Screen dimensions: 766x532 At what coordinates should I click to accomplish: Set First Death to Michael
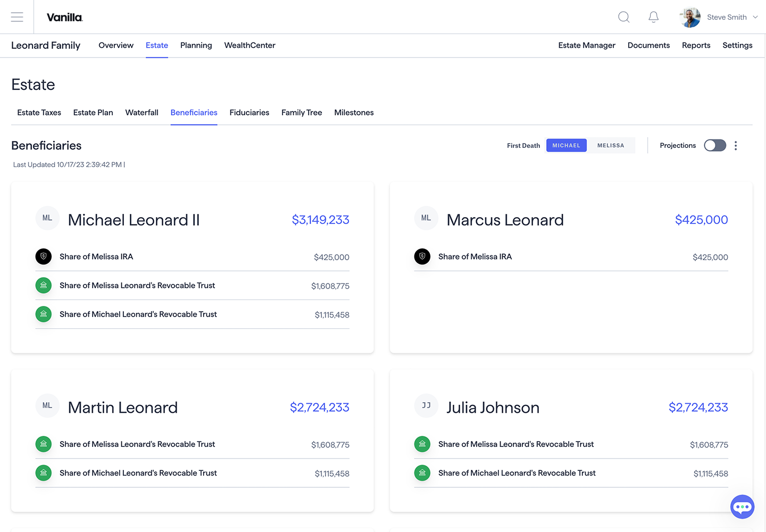566,146
